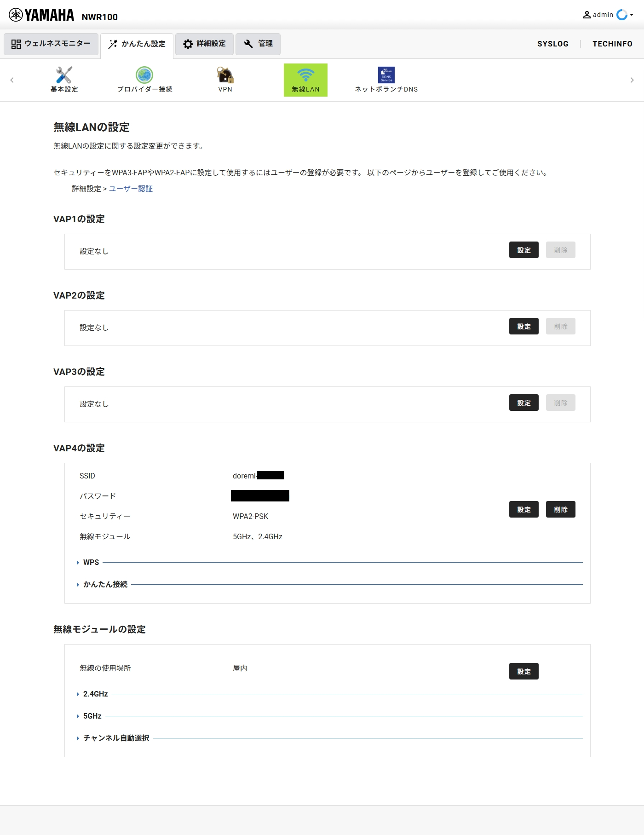Click 設定 button for 無線モジュール
Image resolution: width=644 pixels, height=835 pixels.
pos(524,671)
